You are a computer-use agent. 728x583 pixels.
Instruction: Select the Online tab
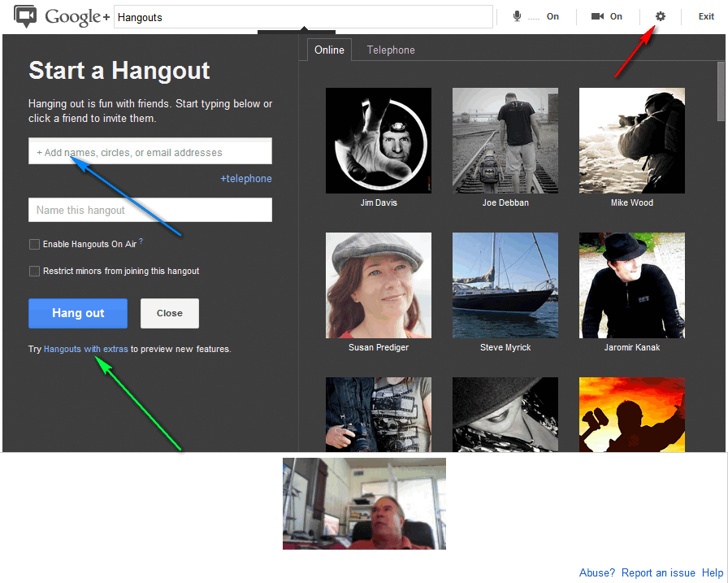tap(329, 50)
